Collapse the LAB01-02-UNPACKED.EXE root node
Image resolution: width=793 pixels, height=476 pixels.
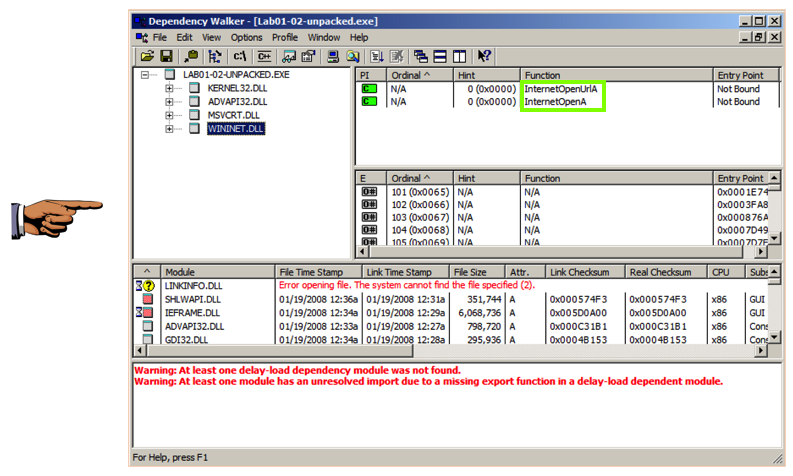click(x=146, y=75)
